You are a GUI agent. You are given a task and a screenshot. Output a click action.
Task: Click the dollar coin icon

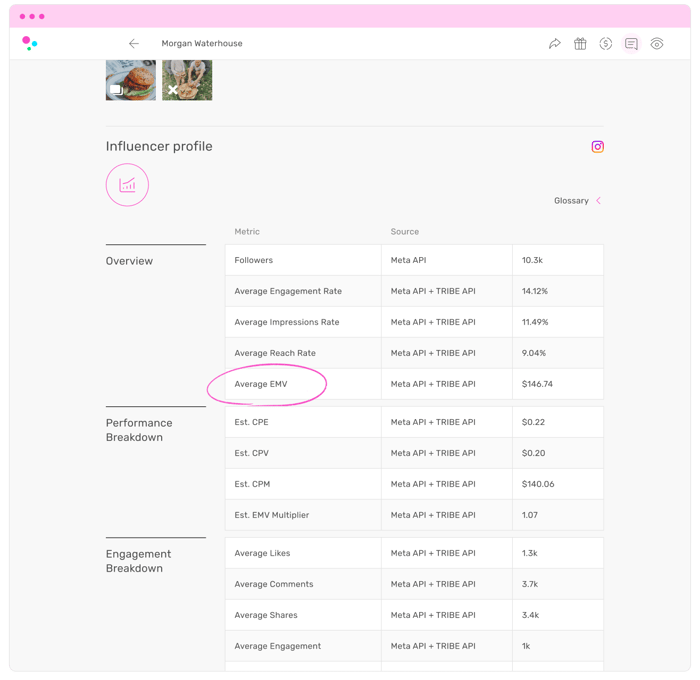(605, 44)
